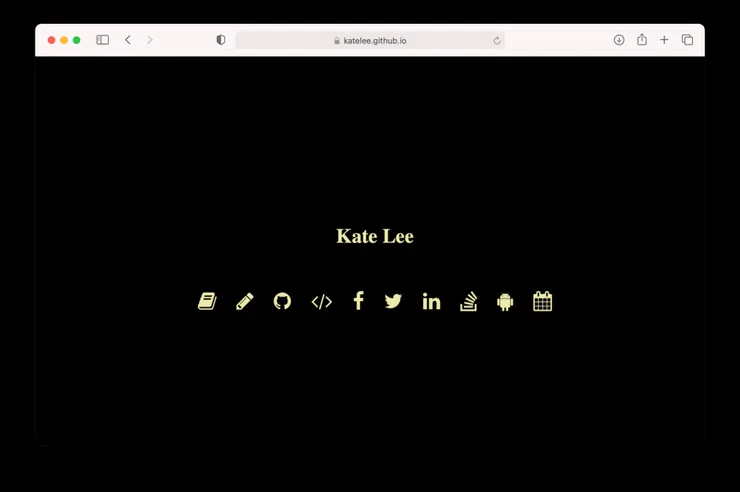Go back to previous page
This screenshot has height=492, width=740.
point(128,40)
